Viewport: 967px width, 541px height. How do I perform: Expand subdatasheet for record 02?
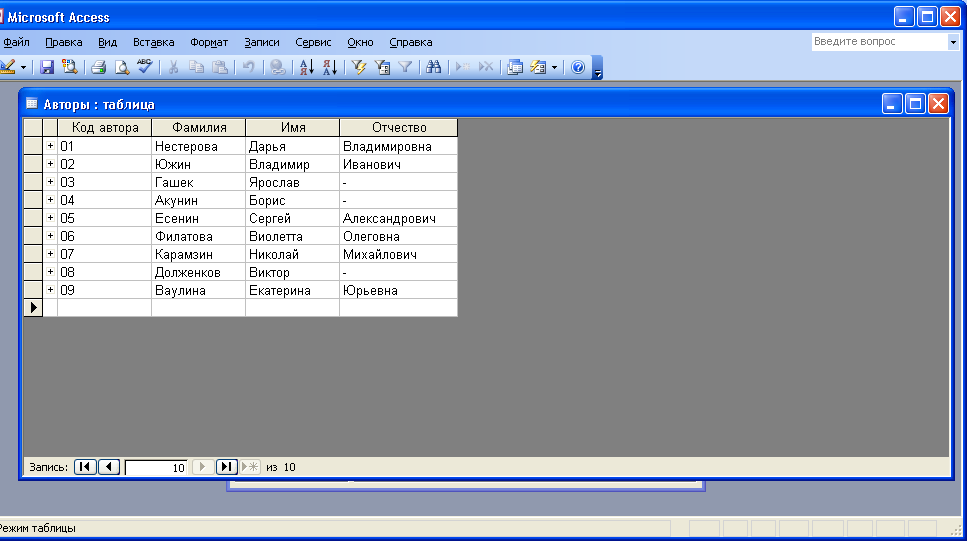point(50,163)
